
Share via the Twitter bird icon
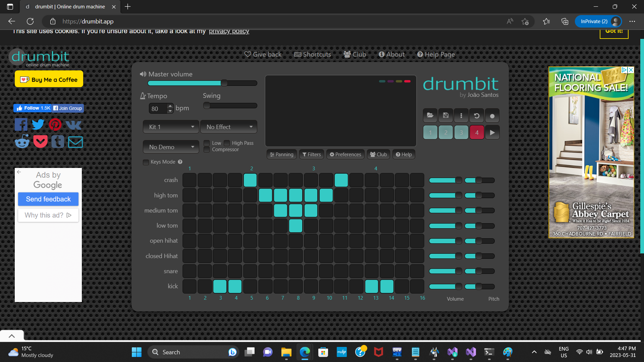[38, 125]
